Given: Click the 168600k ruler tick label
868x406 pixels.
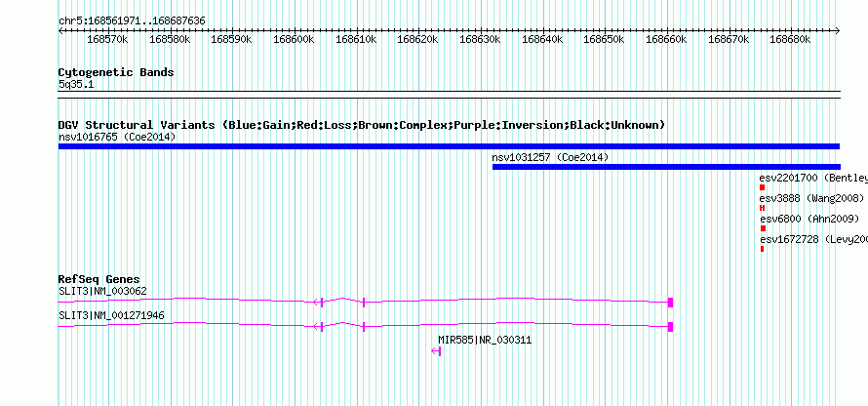Looking at the screenshot, I should coord(295,39).
